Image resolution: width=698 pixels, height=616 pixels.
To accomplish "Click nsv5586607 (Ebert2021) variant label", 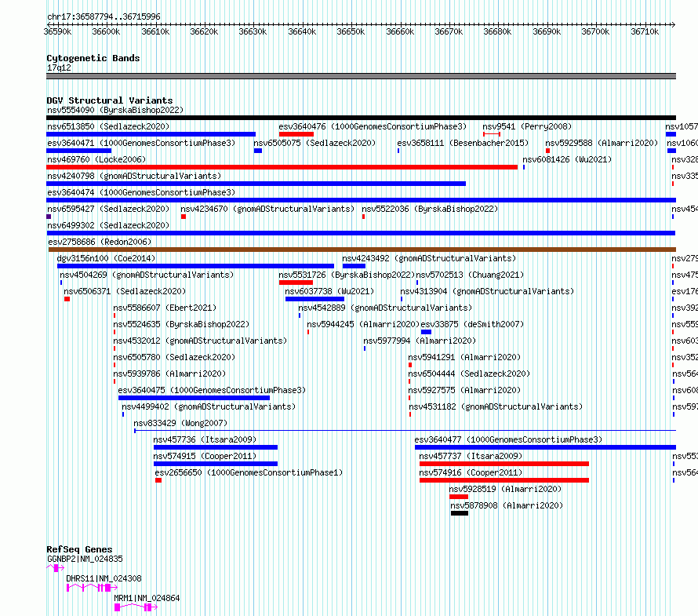I will (165, 308).
